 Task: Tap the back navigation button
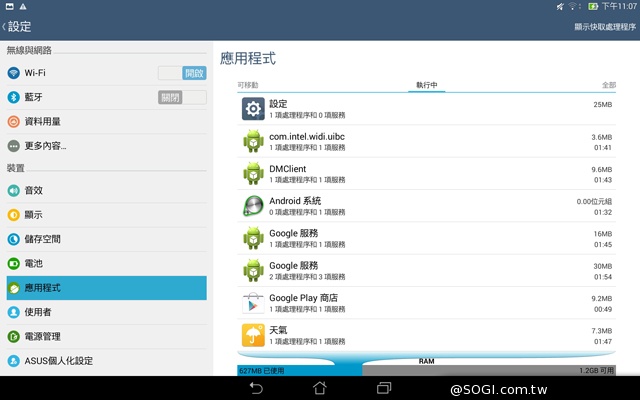click(256, 388)
